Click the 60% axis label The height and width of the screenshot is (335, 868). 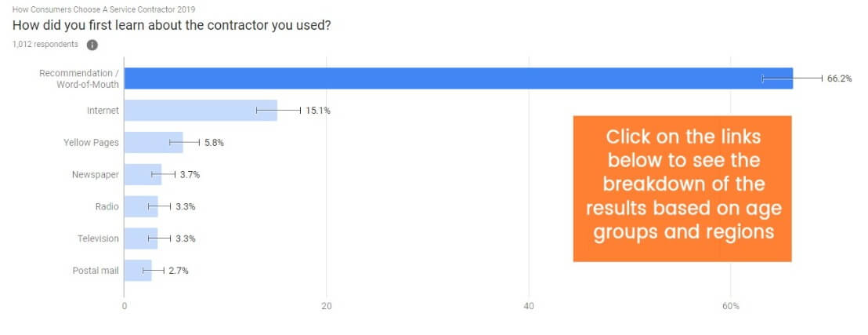731,306
